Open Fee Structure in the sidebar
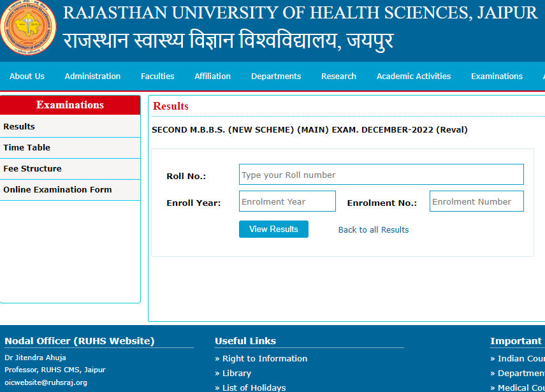This screenshot has height=392, width=545. (x=70, y=169)
